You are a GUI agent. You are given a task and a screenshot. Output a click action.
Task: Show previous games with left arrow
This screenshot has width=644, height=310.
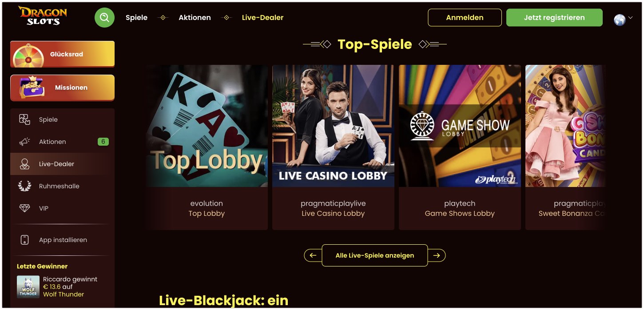coord(313,255)
